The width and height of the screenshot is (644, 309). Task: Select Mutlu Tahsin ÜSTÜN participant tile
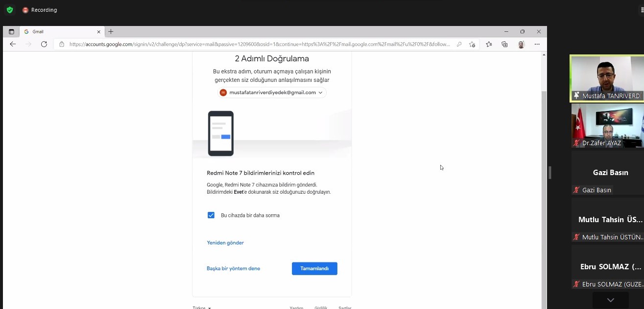[608, 220]
